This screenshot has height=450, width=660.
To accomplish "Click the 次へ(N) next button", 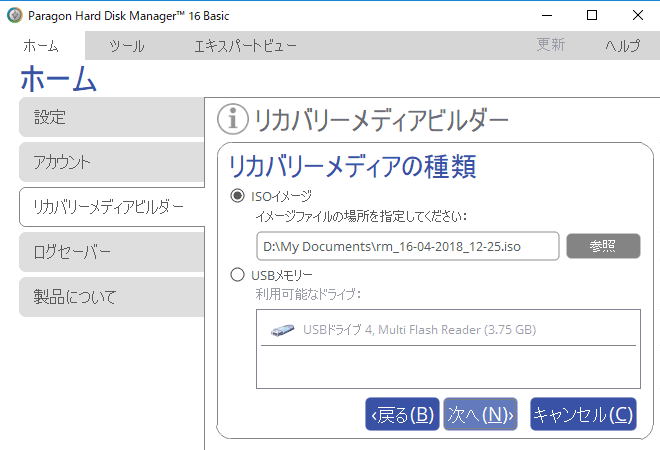I will [x=480, y=414].
